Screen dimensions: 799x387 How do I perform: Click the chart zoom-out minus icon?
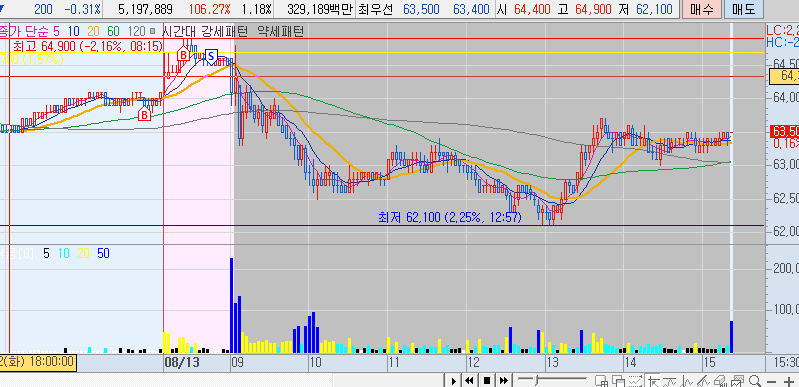click(771, 381)
